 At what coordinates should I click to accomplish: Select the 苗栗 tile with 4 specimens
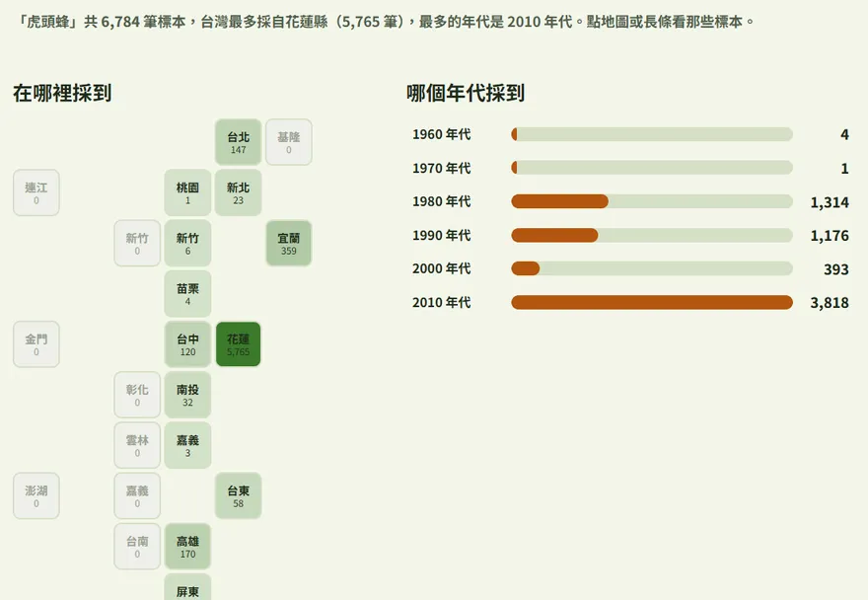[x=187, y=293]
